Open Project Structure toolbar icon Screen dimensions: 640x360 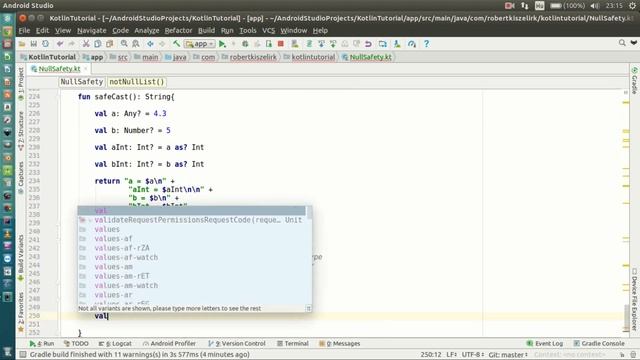tap(382, 44)
